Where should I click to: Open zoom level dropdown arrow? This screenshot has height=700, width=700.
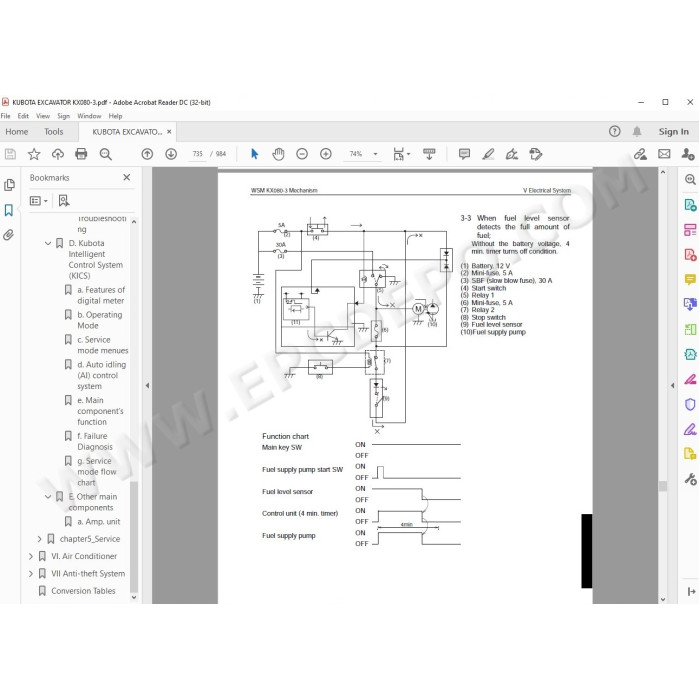(x=375, y=154)
